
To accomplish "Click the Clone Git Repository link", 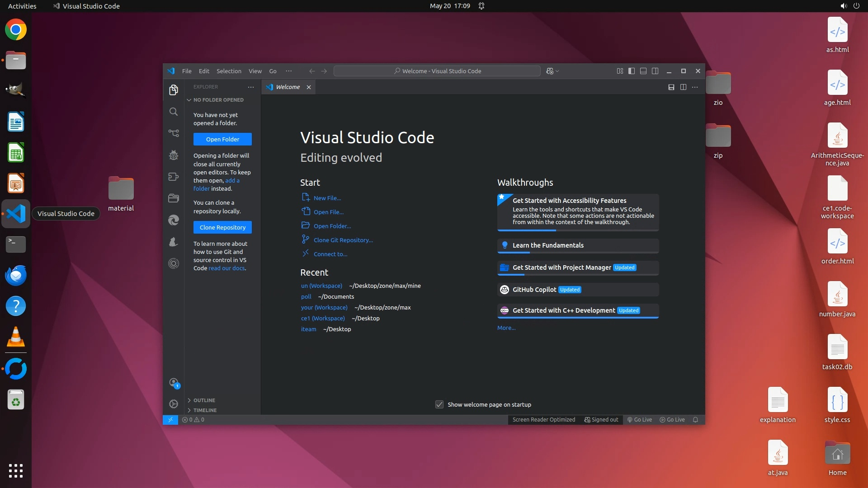I will tap(343, 240).
